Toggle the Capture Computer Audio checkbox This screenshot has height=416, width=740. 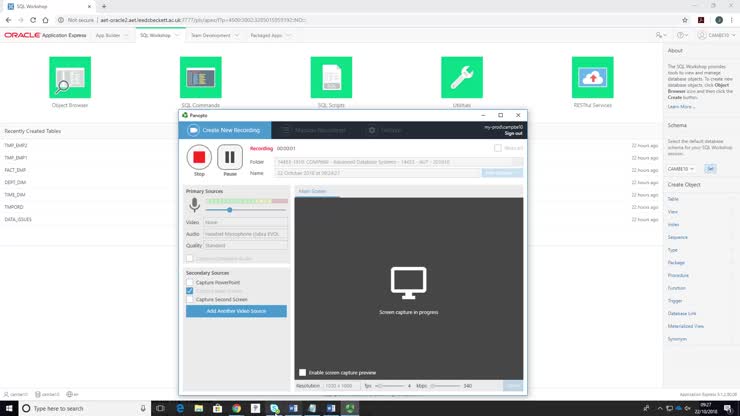click(x=190, y=259)
